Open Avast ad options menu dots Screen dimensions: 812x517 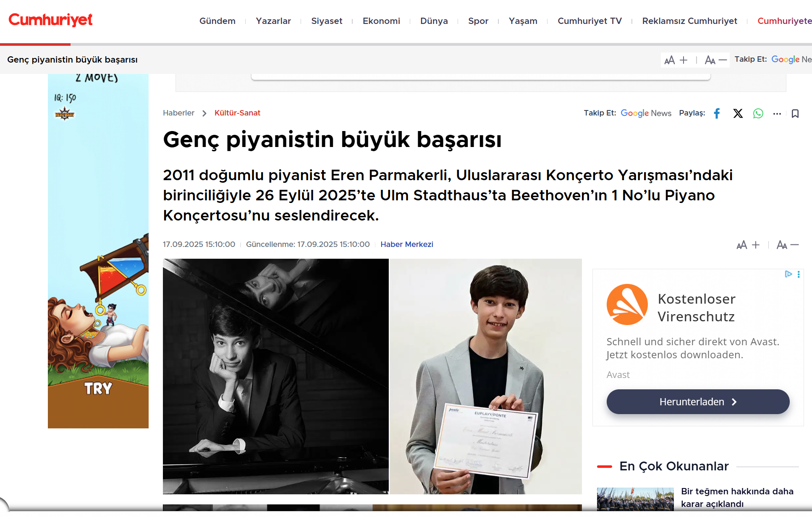(x=798, y=274)
